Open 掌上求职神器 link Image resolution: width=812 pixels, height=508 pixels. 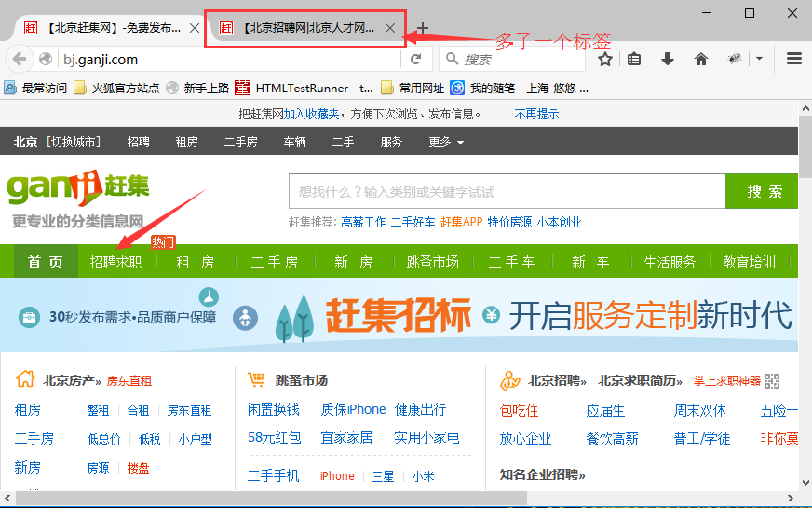click(x=727, y=381)
